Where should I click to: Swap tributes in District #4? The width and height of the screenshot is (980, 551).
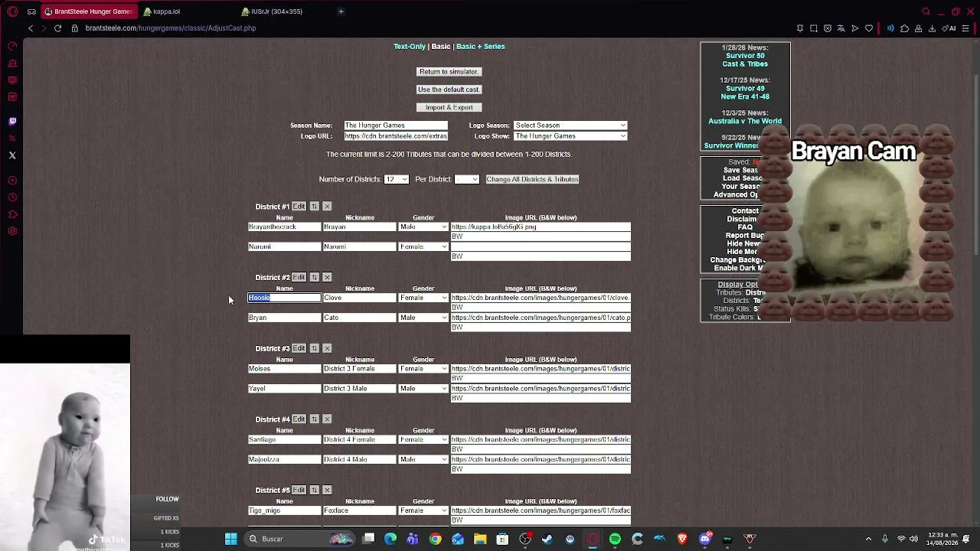314,419
